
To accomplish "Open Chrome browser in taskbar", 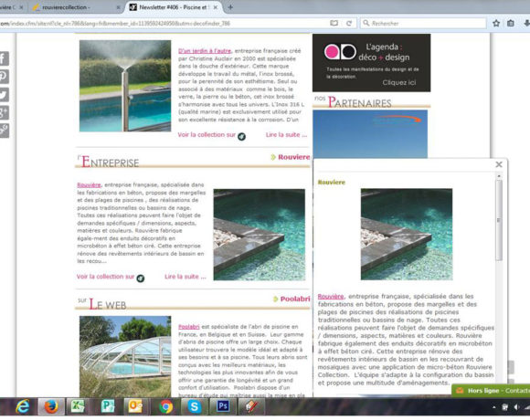I will [166, 406].
